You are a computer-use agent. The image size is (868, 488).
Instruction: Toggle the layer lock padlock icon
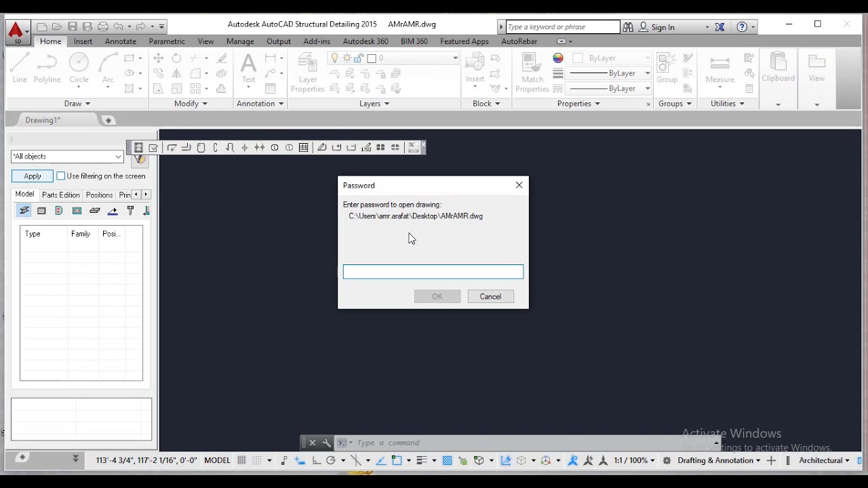pos(359,58)
